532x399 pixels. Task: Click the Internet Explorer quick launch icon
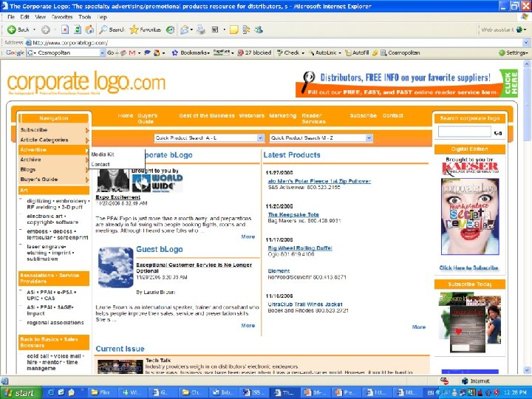[x=51, y=392]
